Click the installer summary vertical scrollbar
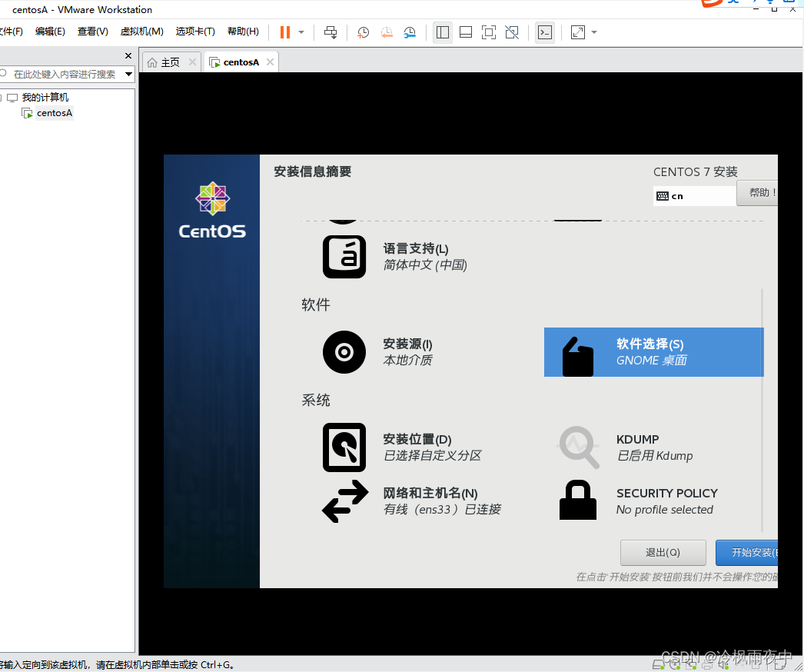The height and width of the screenshot is (672, 804). (x=762, y=411)
